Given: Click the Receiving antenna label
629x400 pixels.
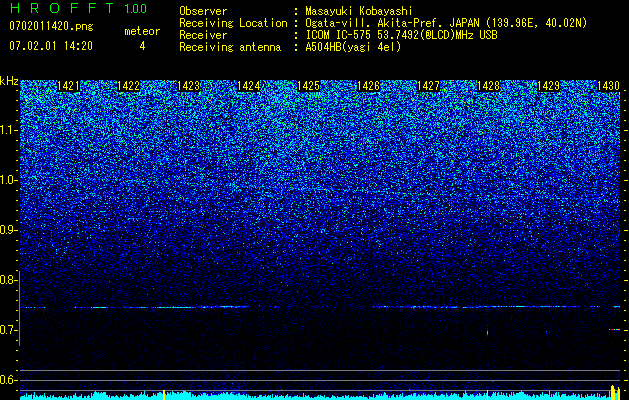Looking at the screenshot, I should (x=230, y=47).
